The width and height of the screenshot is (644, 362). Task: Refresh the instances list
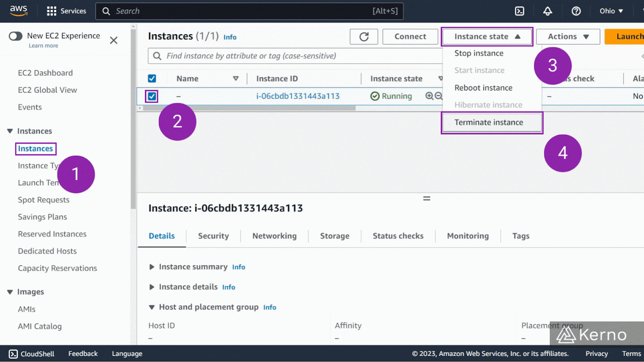(x=364, y=37)
